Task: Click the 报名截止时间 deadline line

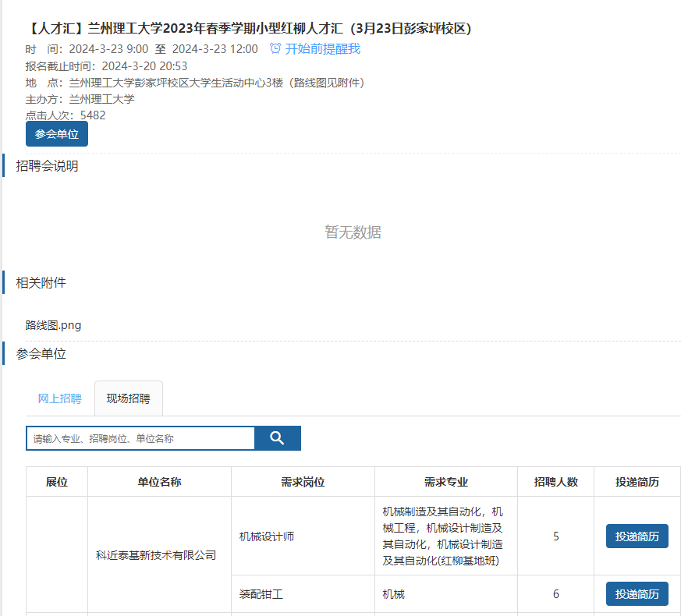Action: (106, 66)
